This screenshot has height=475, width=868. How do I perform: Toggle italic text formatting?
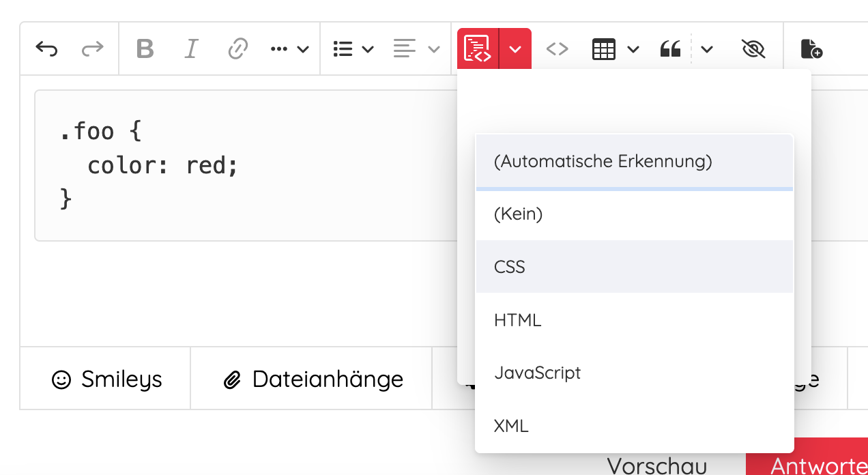[191, 49]
